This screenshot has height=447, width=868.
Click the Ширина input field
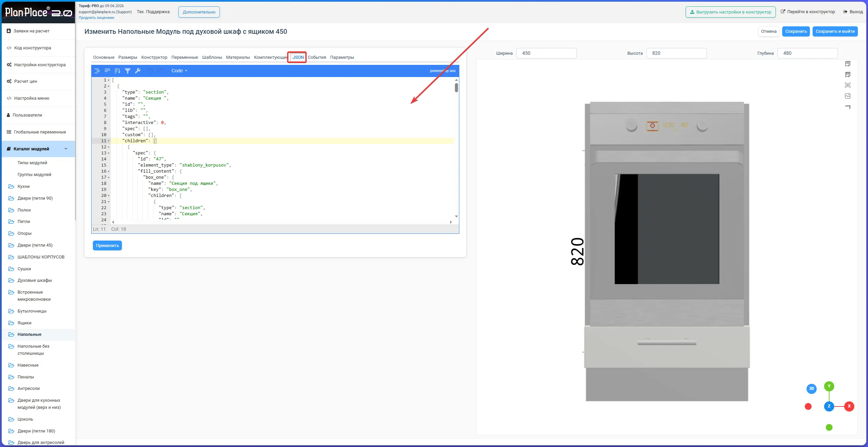click(546, 53)
